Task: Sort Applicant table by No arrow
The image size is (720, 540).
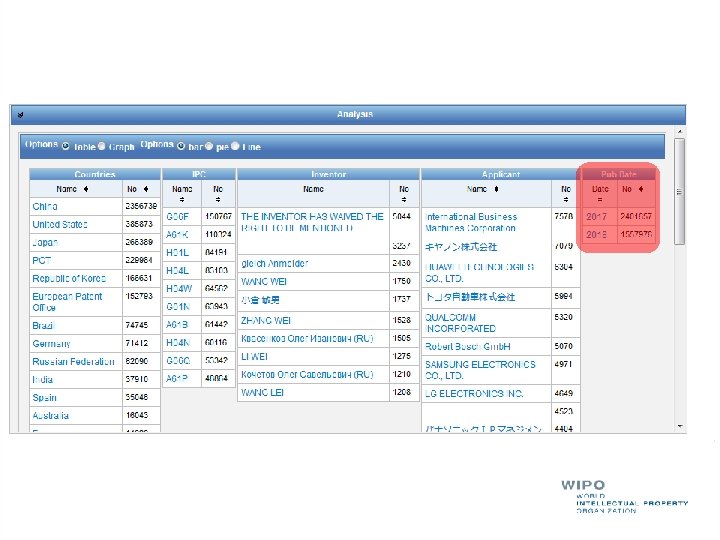Action: tap(566, 199)
